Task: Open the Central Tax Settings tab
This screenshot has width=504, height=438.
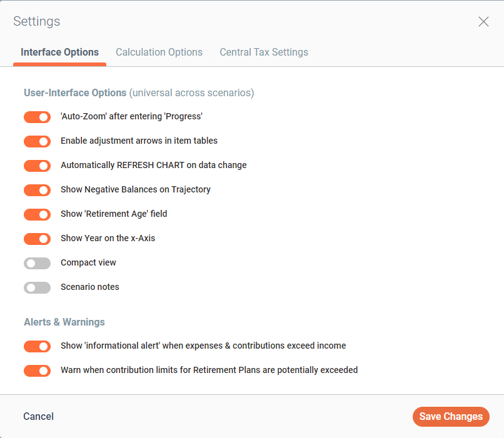Action: 264,52
